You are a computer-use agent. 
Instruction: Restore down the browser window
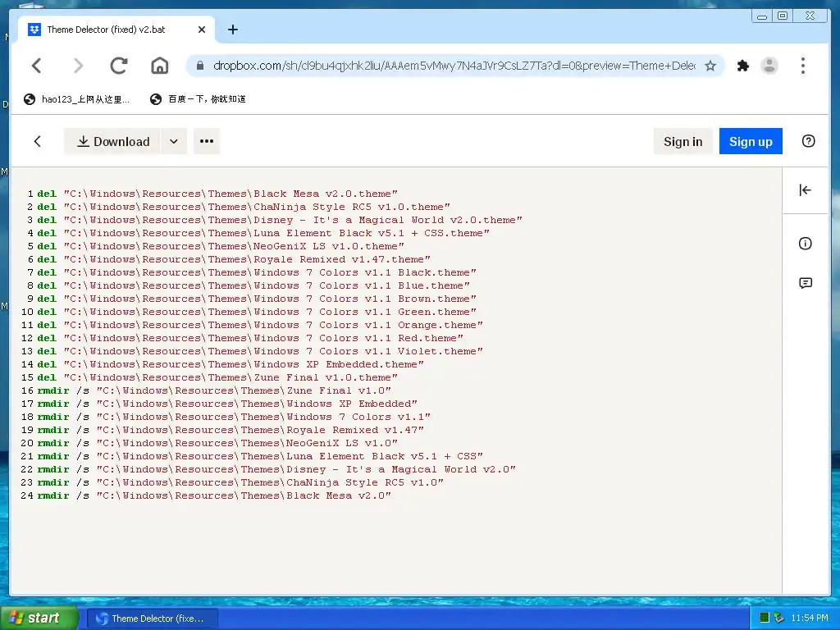pyautogui.click(x=782, y=16)
